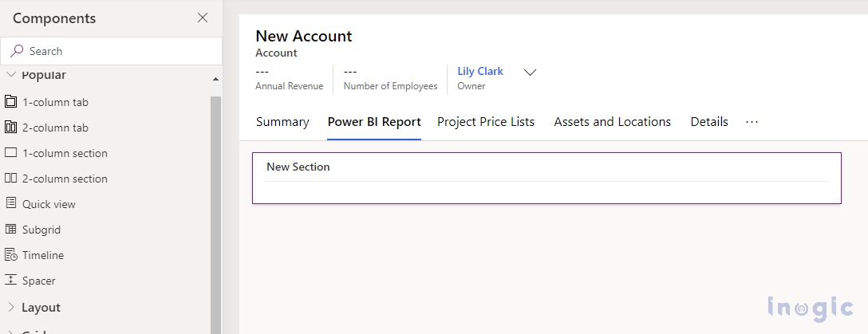This screenshot has width=868, height=334.
Task: Click the Timeline component icon
Action: [10, 254]
